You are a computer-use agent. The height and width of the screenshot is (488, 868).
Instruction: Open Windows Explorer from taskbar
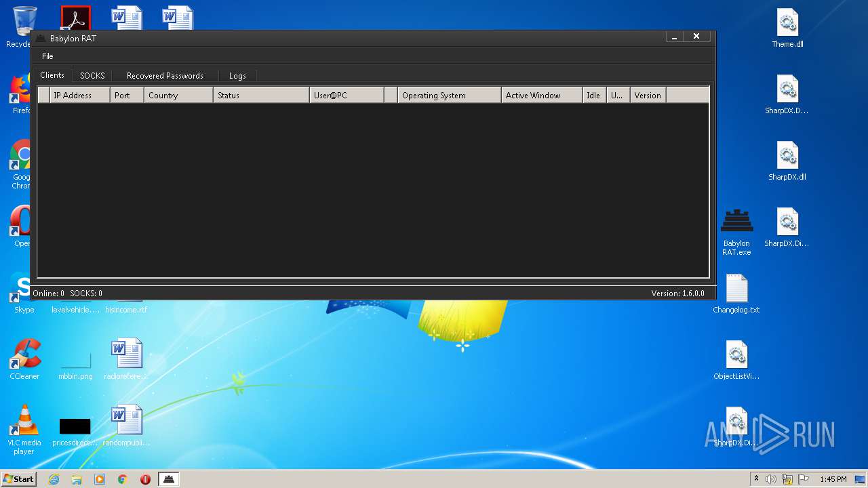[77, 479]
